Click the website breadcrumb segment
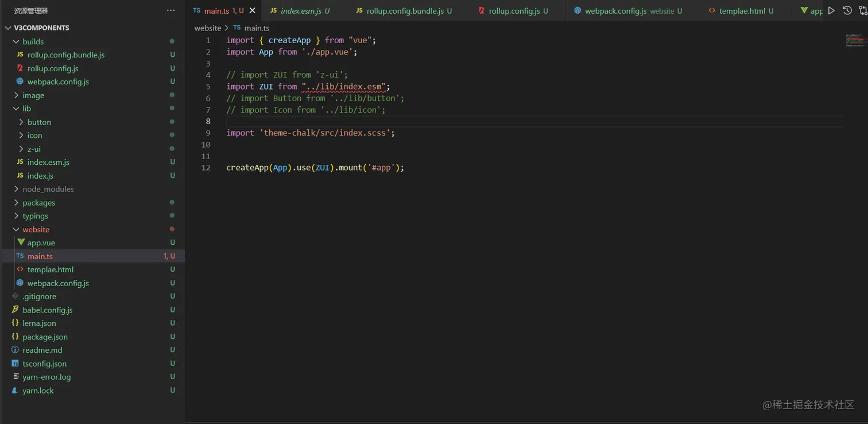The height and width of the screenshot is (424, 868). point(208,28)
